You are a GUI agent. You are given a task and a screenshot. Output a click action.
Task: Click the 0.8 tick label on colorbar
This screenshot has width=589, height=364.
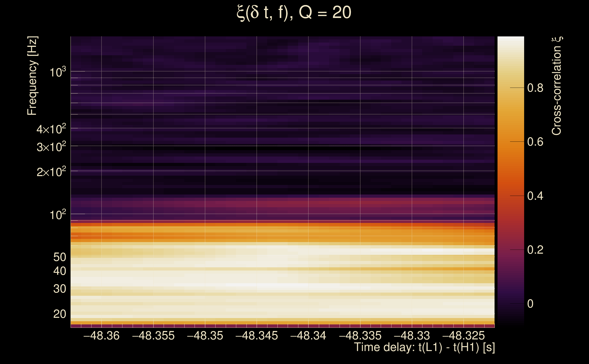[535, 88]
